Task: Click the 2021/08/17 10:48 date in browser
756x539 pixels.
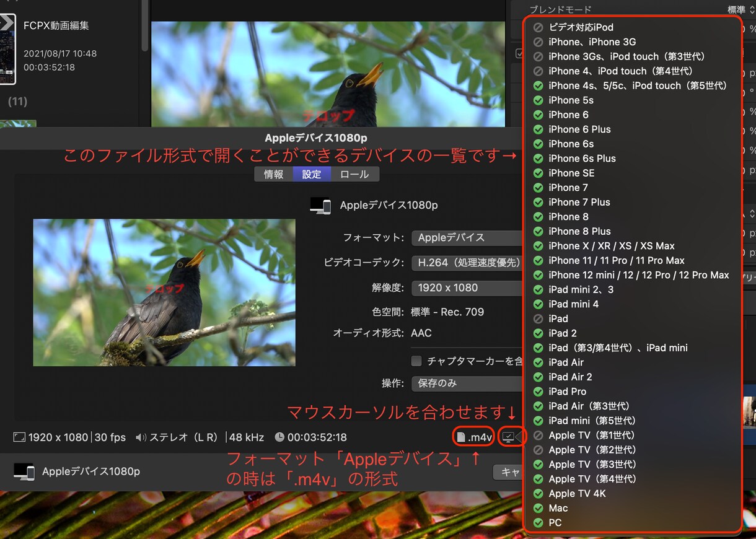Action: pyautogui.click(x=60, y=53)
